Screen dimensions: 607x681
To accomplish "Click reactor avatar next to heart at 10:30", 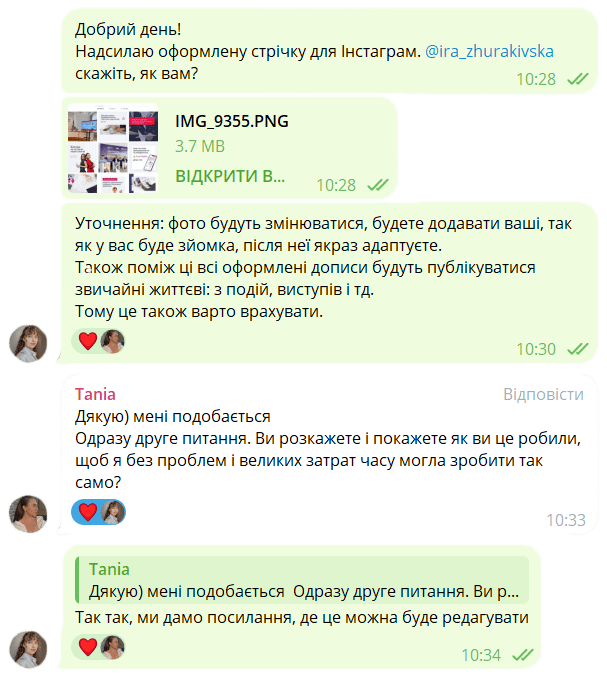I will [112, 341].
